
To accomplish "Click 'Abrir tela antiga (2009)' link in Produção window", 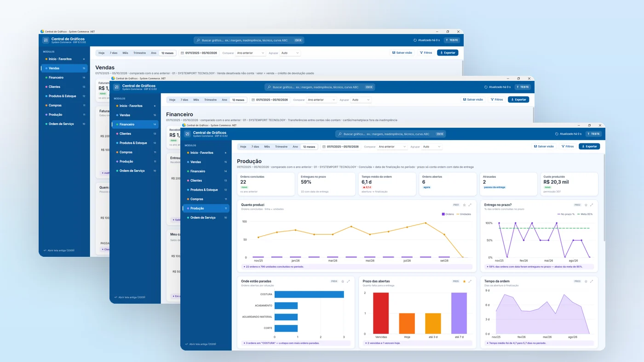I will [x=201, y=344].
